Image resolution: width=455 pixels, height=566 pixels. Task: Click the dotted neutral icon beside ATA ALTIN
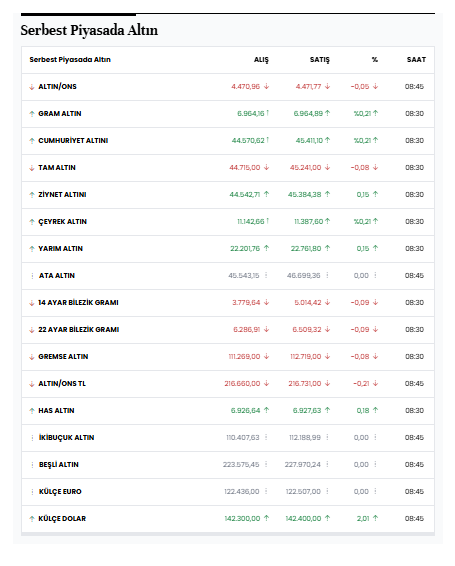(32, 276)
